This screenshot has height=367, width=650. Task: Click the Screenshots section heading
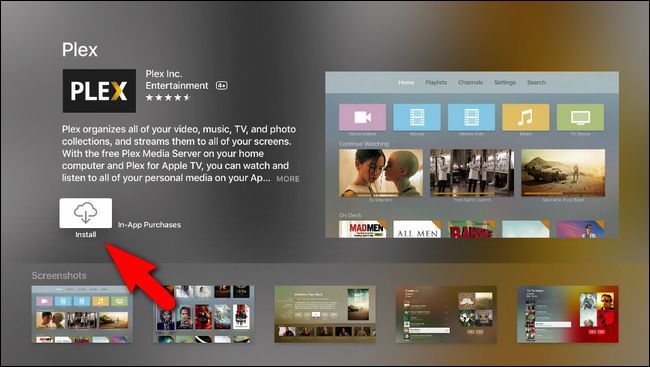point(59,275)
